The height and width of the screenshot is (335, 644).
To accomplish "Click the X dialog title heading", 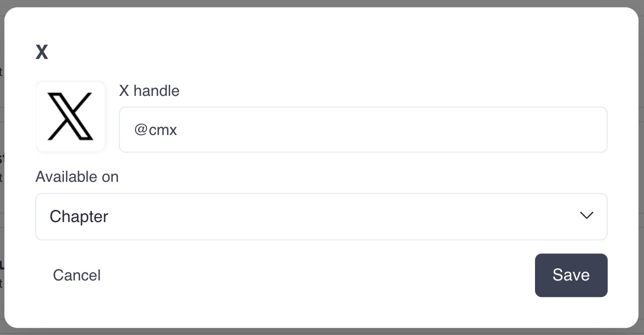I will pyautogui.click(x=42, y=52).
